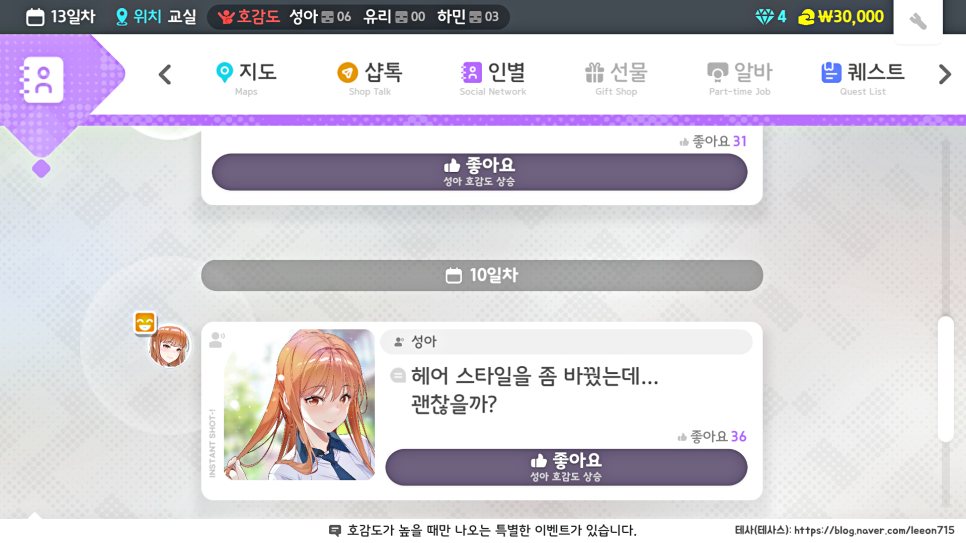
Task: Click the upper post's 좋아요 button
Action: coord(479,172)
